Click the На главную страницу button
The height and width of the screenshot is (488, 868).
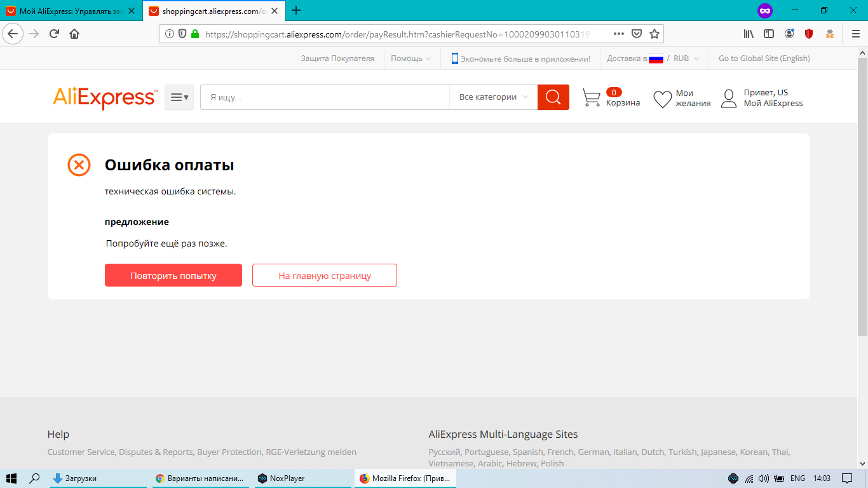pos(325,275)
